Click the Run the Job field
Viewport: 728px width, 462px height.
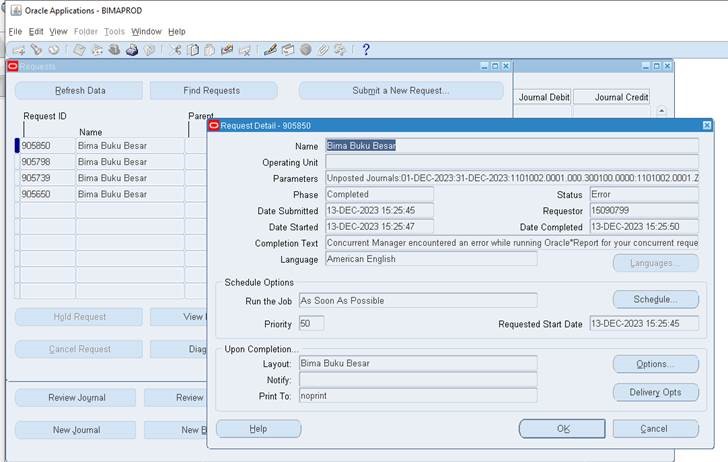click(x=418, y=300)
